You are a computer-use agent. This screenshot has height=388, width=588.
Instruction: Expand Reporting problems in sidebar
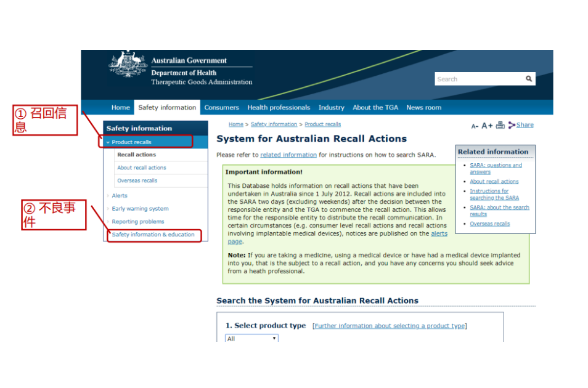[137, 222]
